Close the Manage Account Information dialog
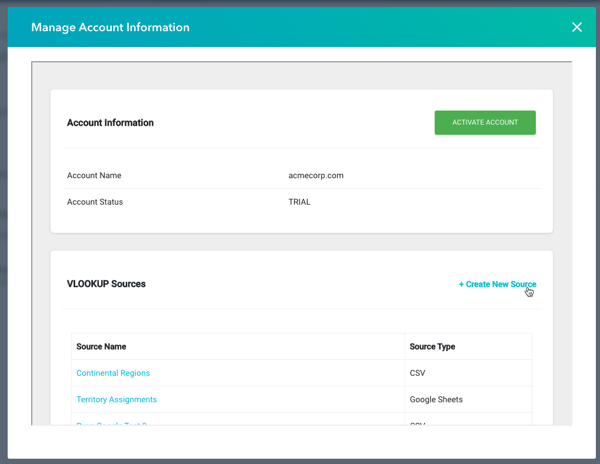 tap(577, 27)
